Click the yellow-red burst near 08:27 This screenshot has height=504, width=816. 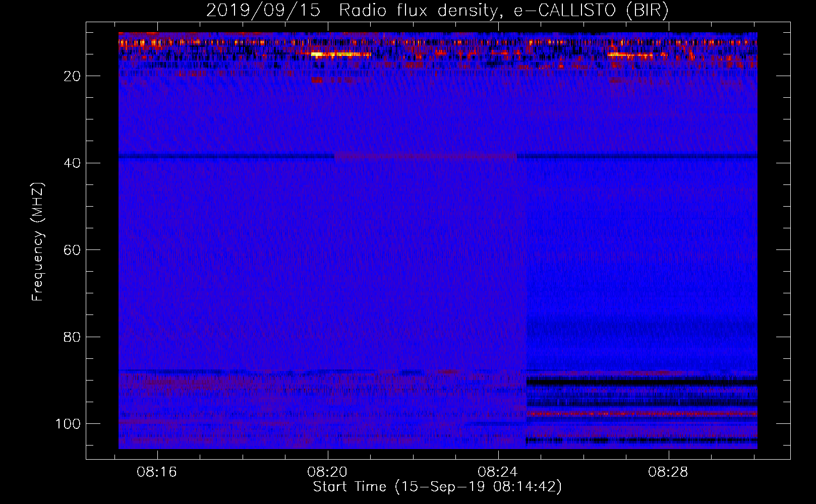click(x=630, y=54)
